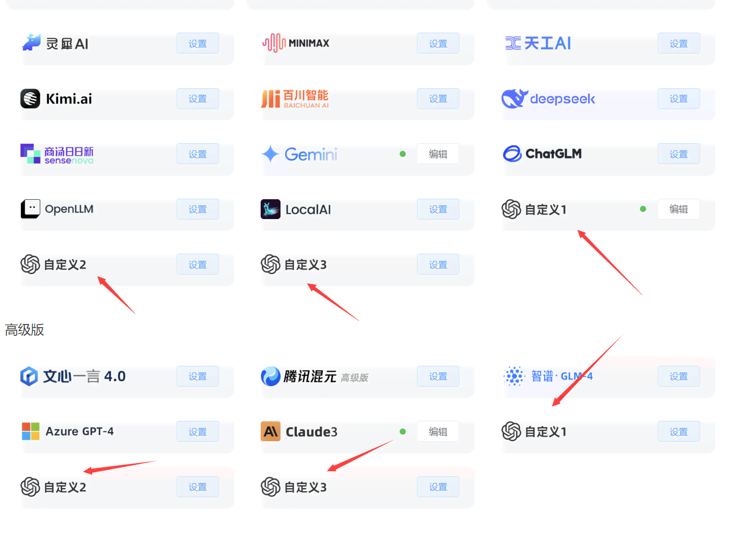Viewport: 756px width, 538px height.
Task: Click 编辑 for Claude3
Action: (x=438, y=432)
